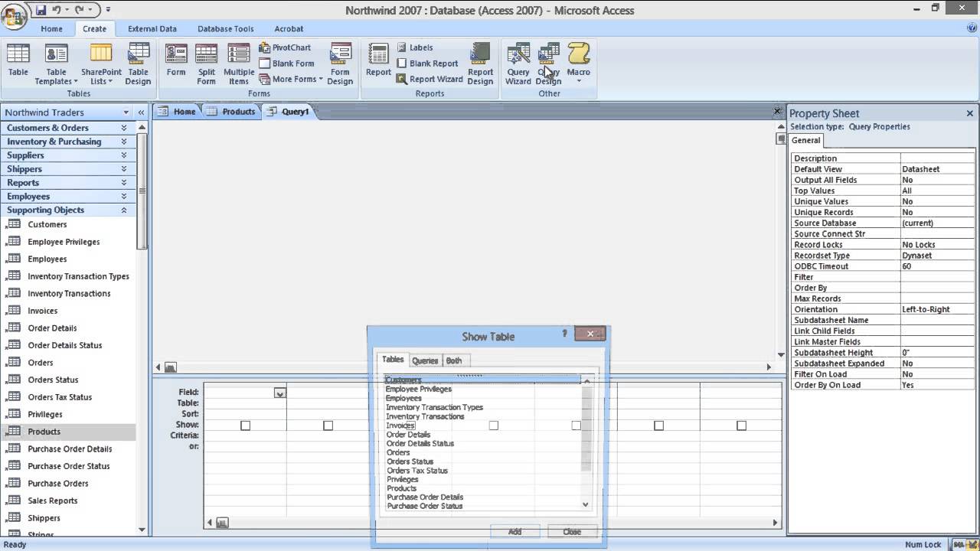Switch to the External Data ribbon tab
980x551 pixels.
152,29
